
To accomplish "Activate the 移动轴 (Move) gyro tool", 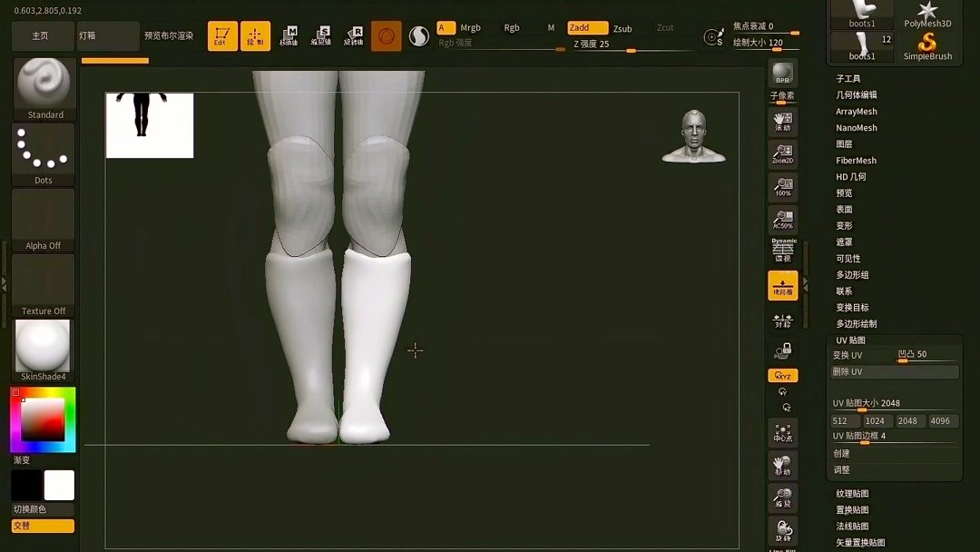I will pyautogui.click(x=290, y=34).
